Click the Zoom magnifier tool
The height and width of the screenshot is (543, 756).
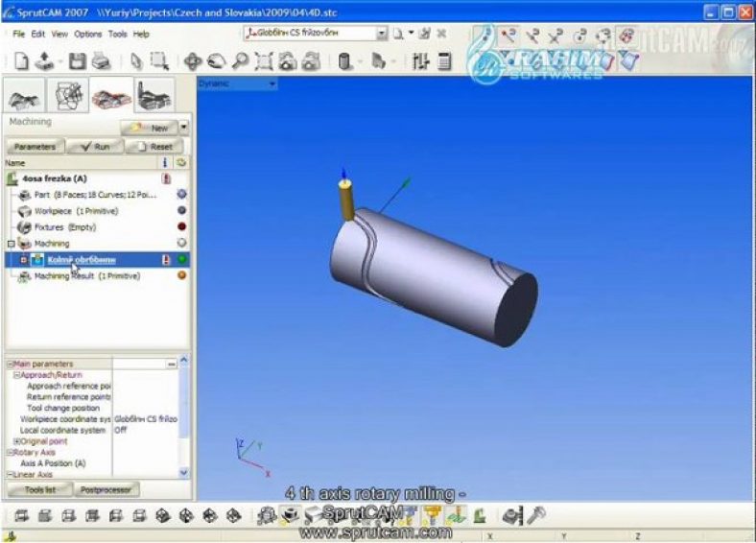click(240, 61)
